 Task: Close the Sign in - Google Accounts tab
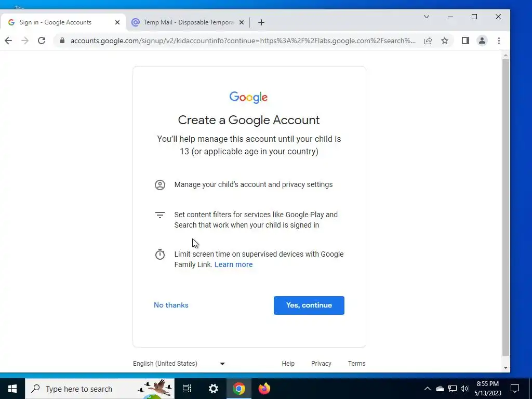[117, 22]
